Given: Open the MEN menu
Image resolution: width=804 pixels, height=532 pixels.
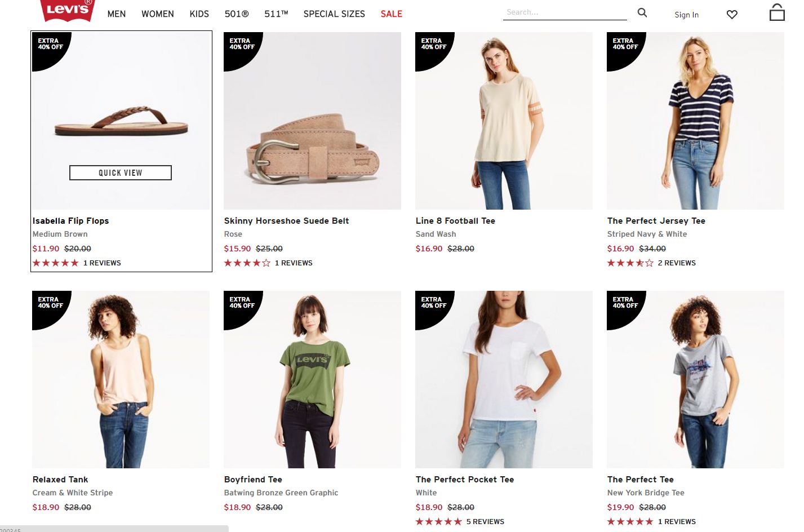Looking at the screenshot, I should (x=117, y=14).
